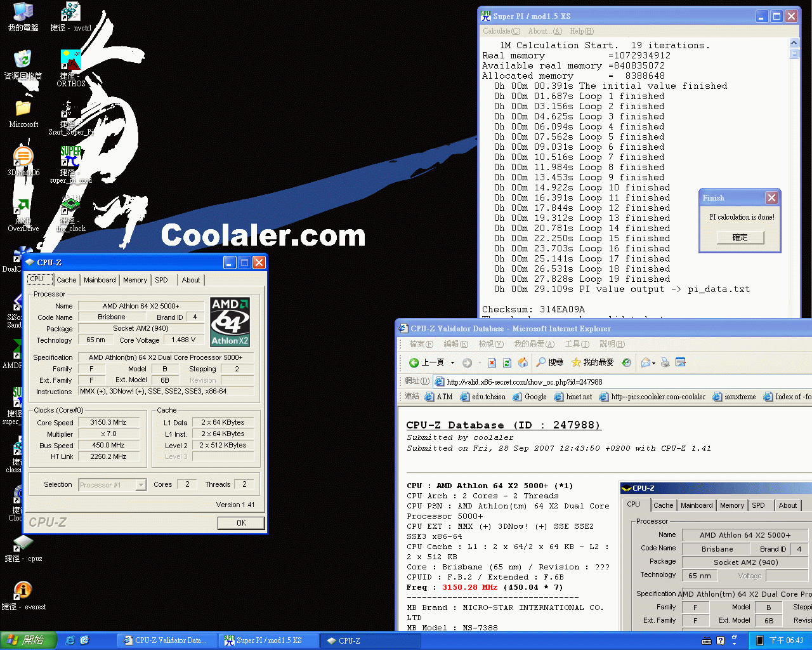This screenshot has height=650, width=812.
Task: Click the Core Speed value 3150.3 MHz
Action: [108, 422]
